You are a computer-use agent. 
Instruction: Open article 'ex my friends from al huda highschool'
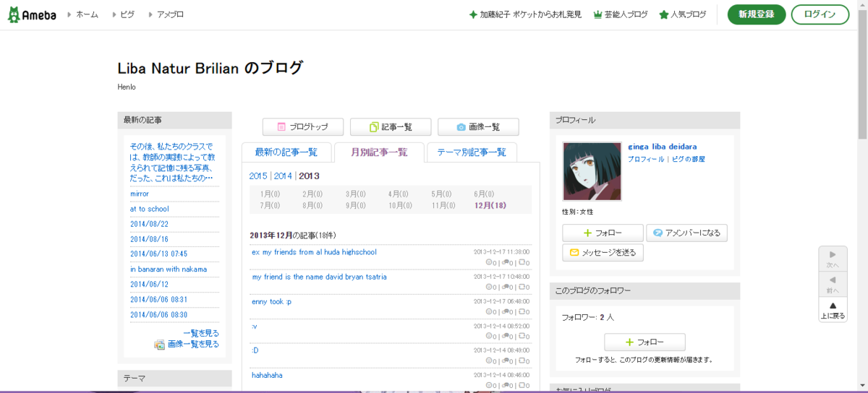[x=314, y=252]
